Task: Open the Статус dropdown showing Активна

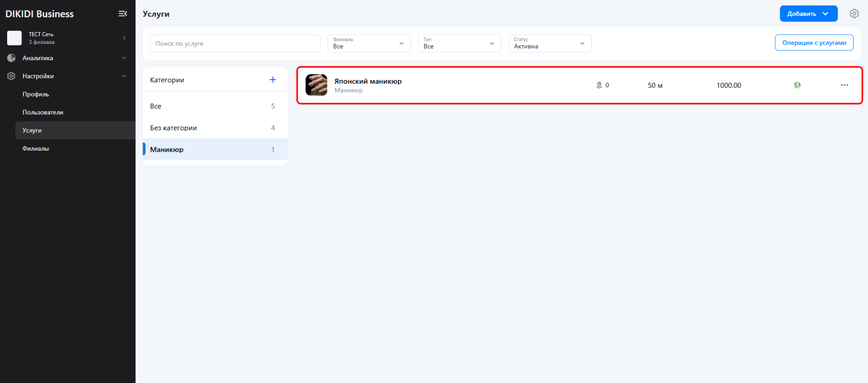Action: 549,43
